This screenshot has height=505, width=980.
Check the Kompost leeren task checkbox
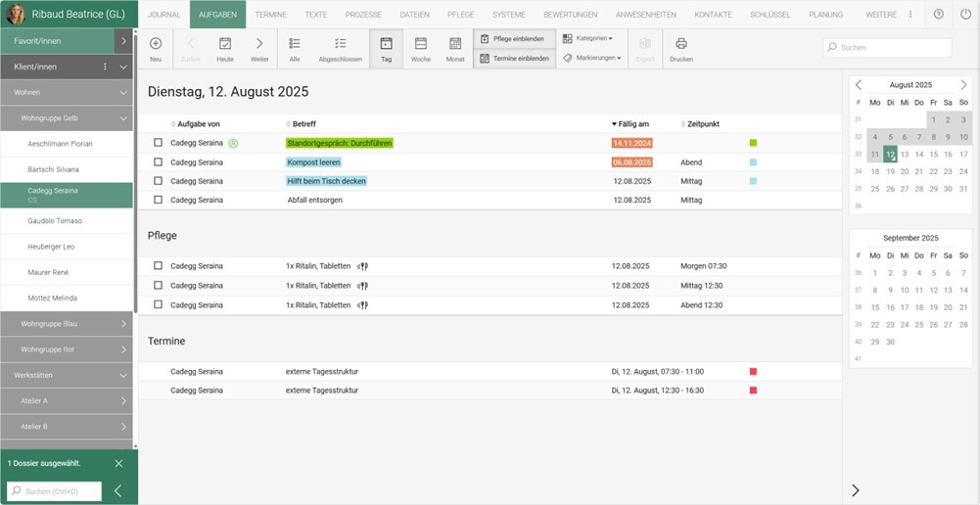[158, 162]
